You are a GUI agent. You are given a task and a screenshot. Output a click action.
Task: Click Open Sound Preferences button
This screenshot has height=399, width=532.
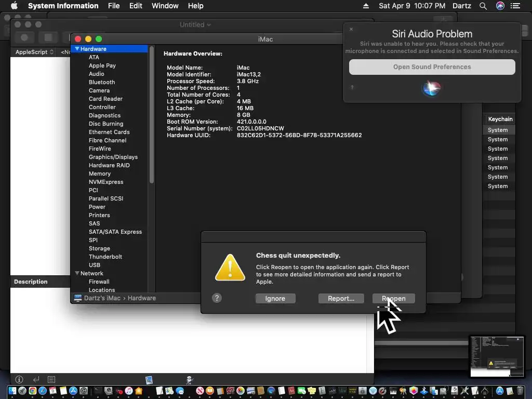click(432, 67)
